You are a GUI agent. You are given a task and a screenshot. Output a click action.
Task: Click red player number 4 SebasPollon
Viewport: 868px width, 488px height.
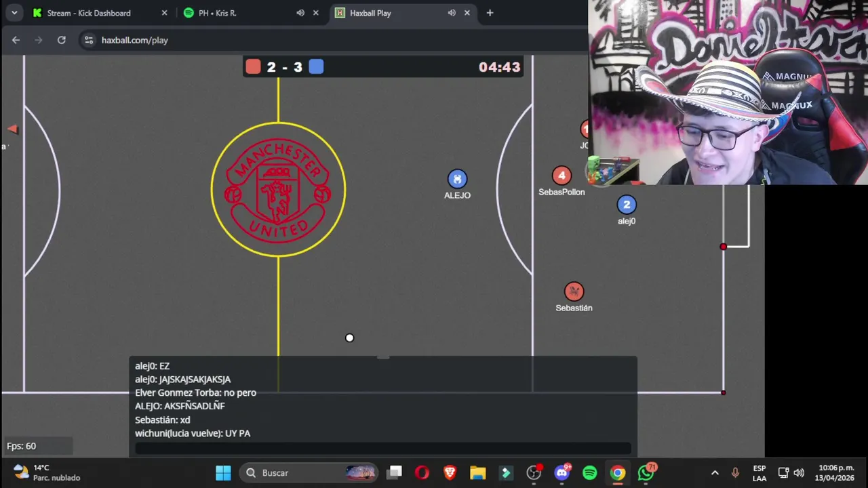561,176
